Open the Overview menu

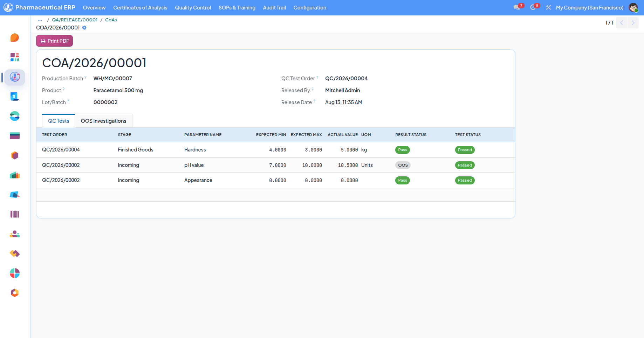click(x=94, y=8)
